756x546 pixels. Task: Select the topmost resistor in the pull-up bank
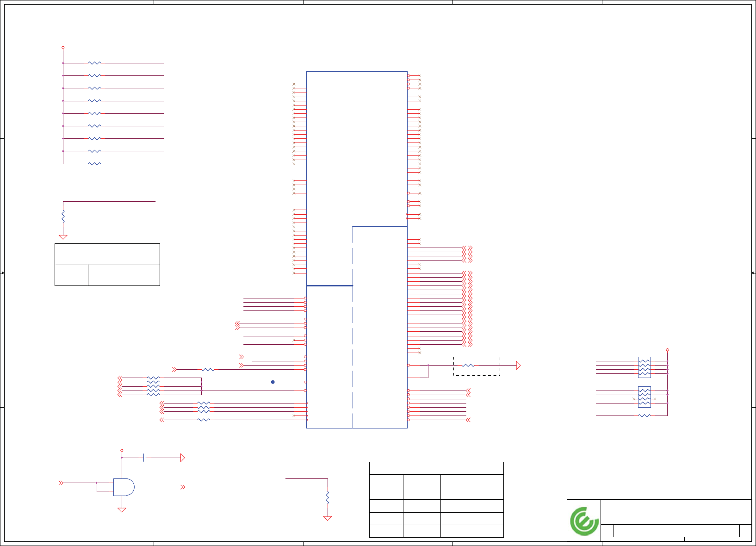[94, 63]
